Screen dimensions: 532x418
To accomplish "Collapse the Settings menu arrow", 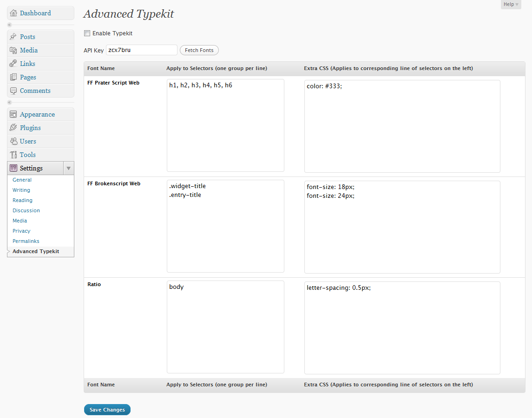I will pyautogui.click(x=68, y=168).
